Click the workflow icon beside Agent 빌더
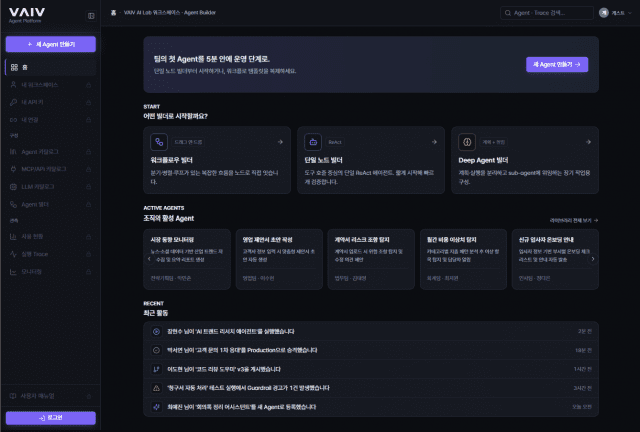Image resolution: width=640 pixels, height=432 pixels. 13,204
